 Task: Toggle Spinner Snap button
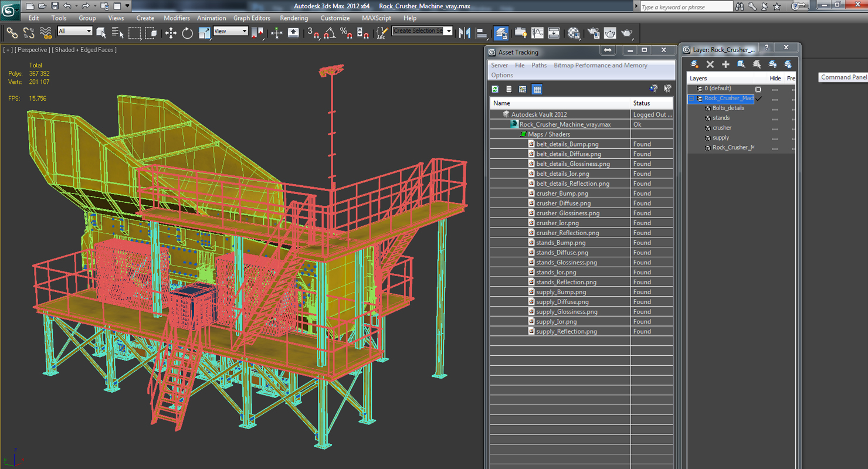point(363,33)
